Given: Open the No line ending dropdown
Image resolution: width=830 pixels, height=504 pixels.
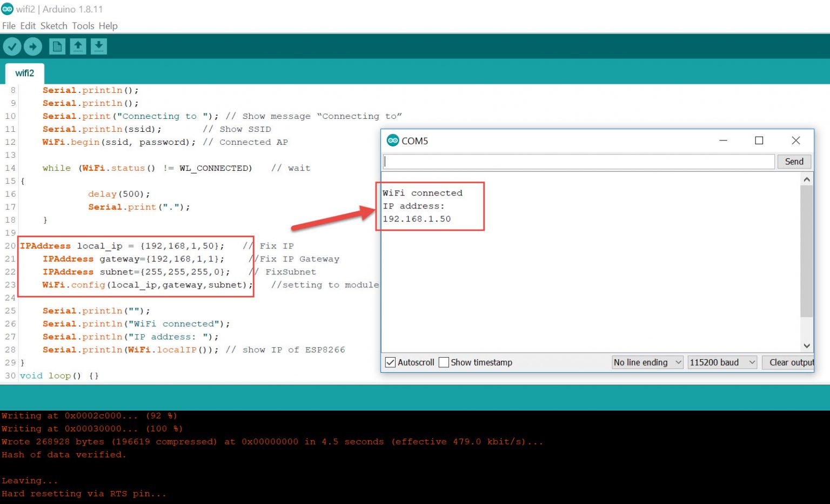Looking at the screenshot, I should pos(647,362).
